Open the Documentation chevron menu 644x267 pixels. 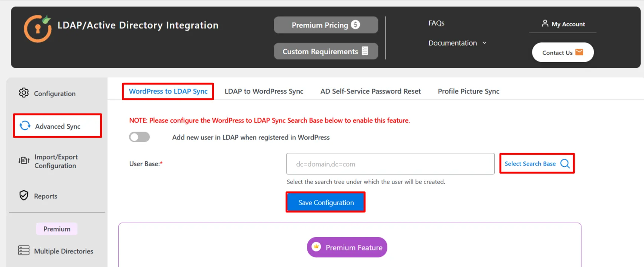485,43
